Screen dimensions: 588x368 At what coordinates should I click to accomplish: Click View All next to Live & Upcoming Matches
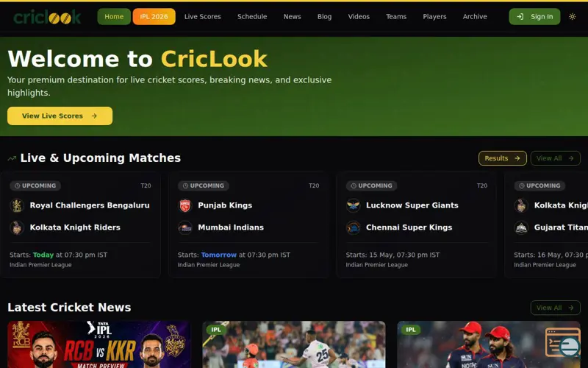(556, 158)
